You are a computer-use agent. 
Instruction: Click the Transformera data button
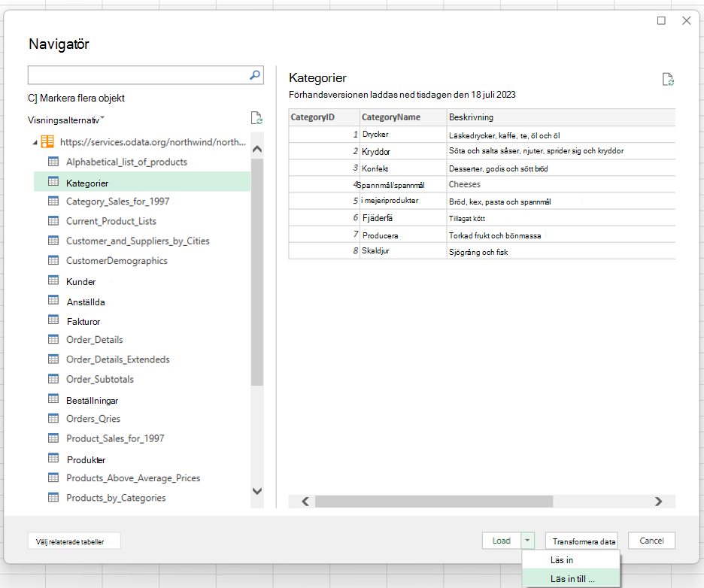582,541
